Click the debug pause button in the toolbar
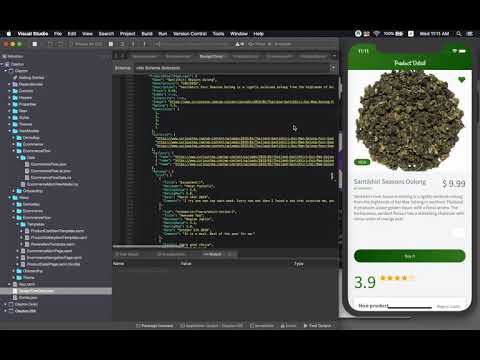This screenshot has height=360, width=480. (x=111, y=44)
